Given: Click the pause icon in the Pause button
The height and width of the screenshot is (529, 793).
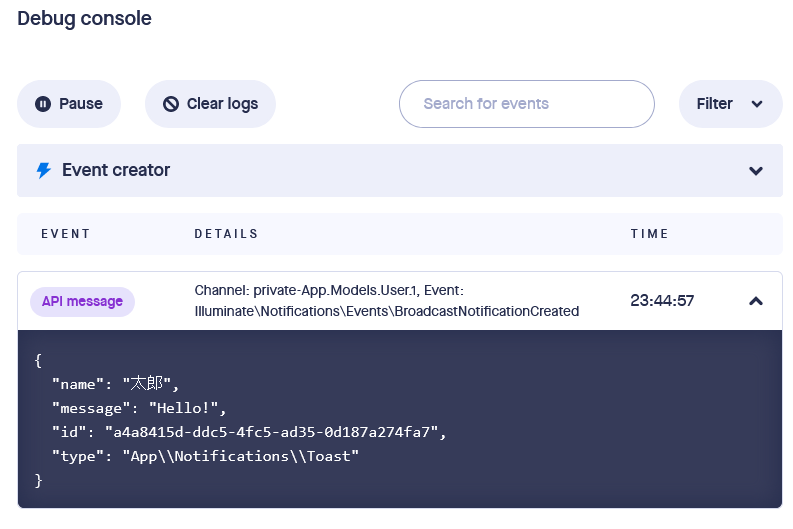Looking at the screenshot, I should point(43,104).
